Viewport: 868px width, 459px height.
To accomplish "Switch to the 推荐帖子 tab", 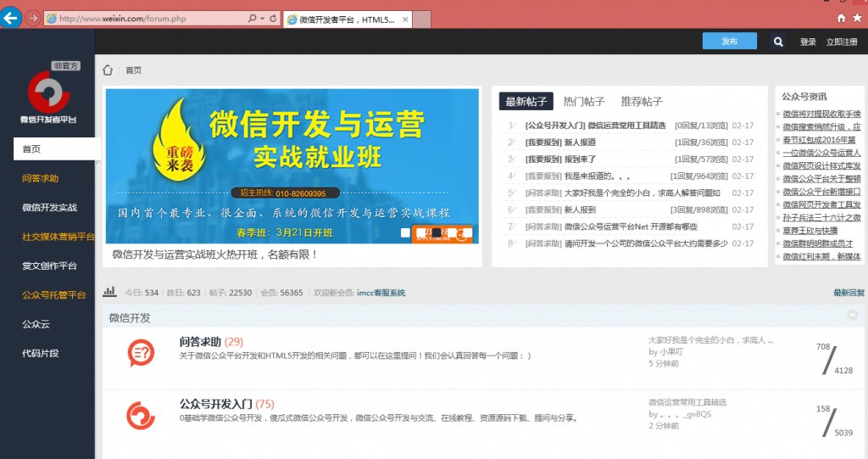I will [x=642, y=102].
